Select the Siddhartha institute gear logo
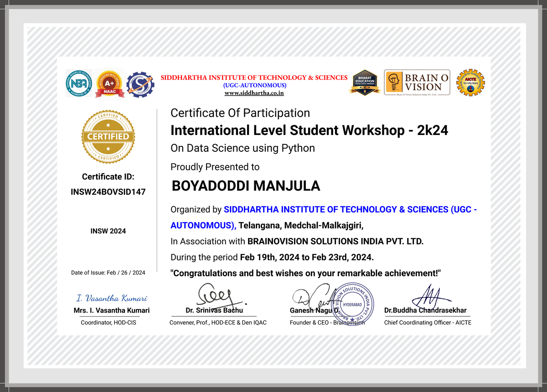Image resolution: width=547 pixels, height=392 pixels. [x=140, y=84]
